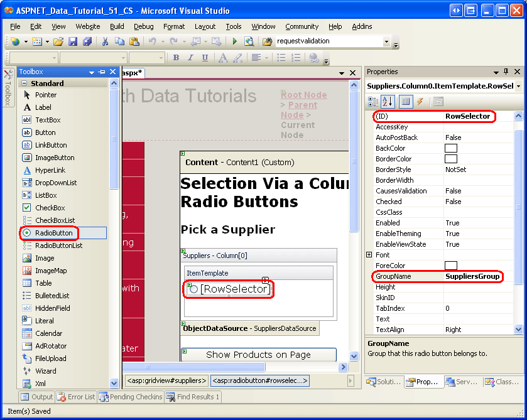Viewport: 527px width, 420px height.
Task: Open the Website menu
Action: [87, 26]
